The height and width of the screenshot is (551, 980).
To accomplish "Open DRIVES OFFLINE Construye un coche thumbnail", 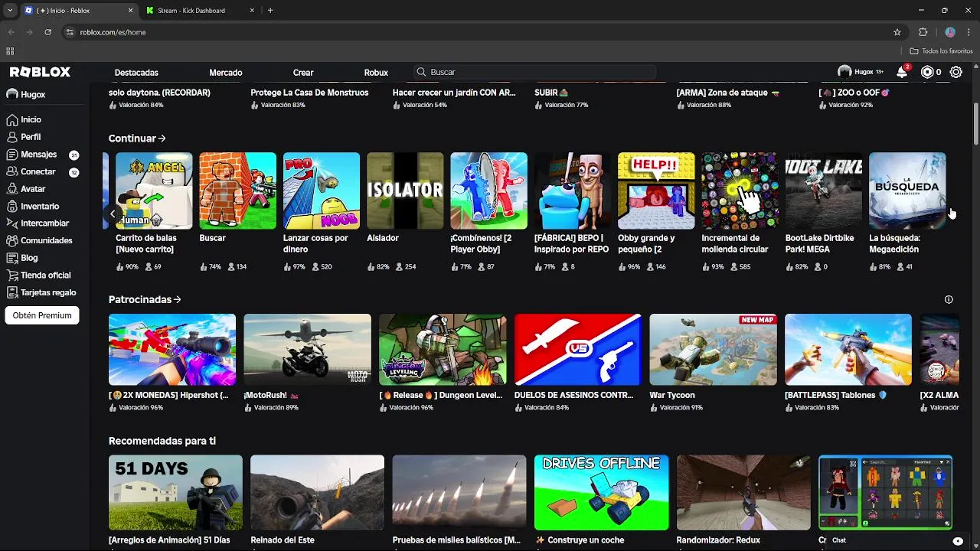I will coord(601,493).
